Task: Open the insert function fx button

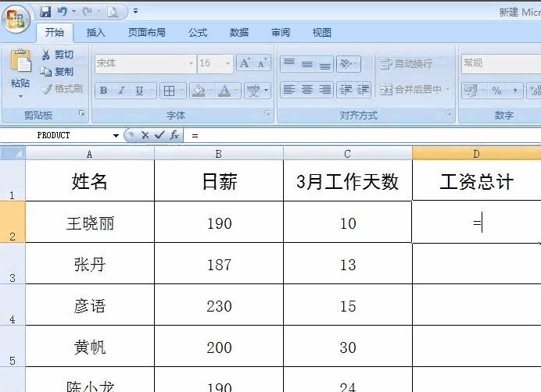Action: (x=174, y=135)
